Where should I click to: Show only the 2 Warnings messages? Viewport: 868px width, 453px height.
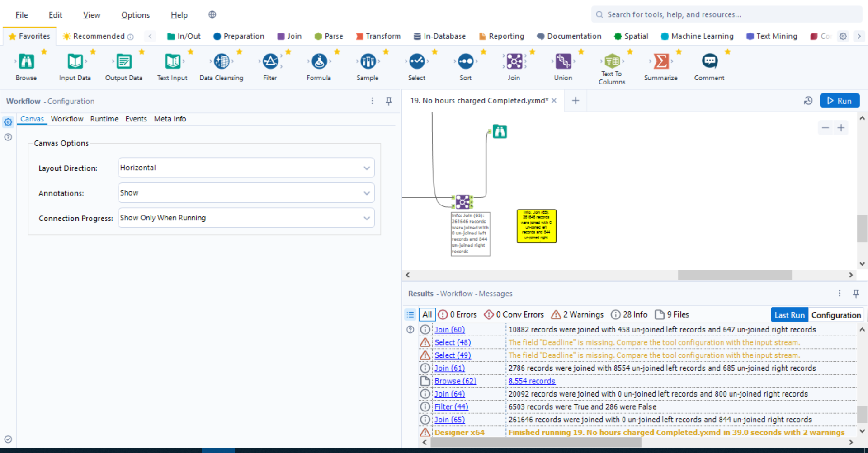(x=576, y=314)
